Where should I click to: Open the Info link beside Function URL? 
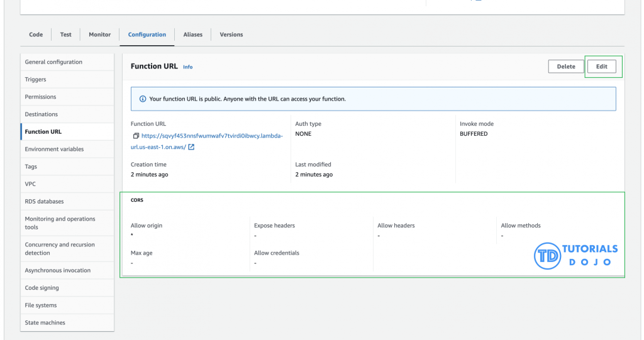[187, 67]
